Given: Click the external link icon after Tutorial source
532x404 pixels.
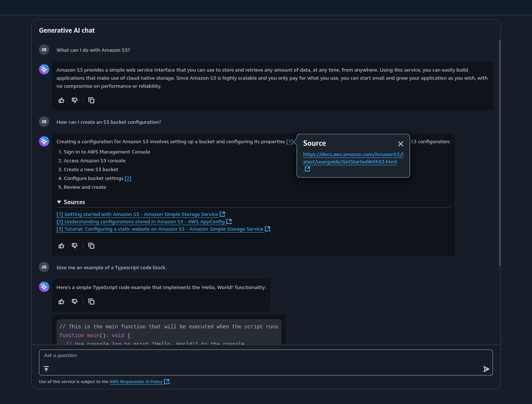Looking at the screenshot, I should pos(267,228).
